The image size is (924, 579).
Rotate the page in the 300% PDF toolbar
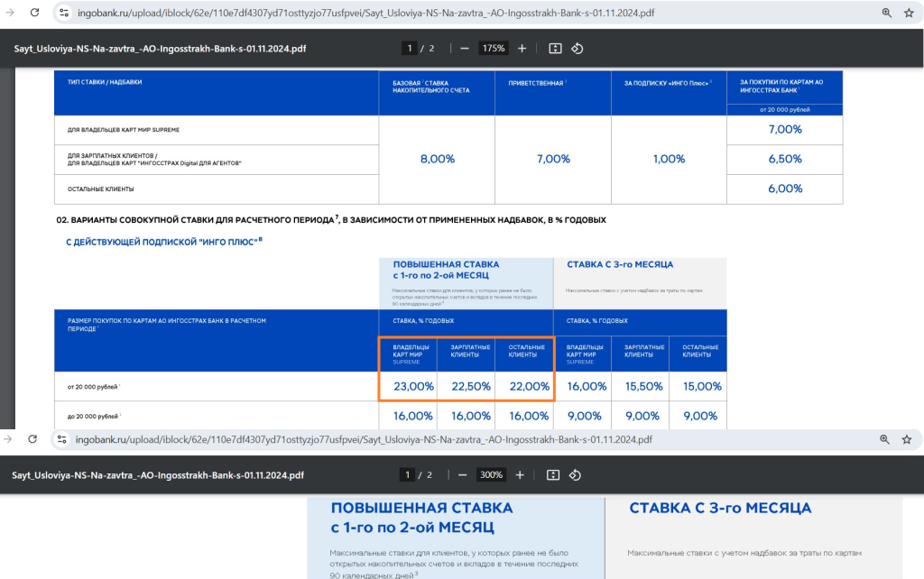point(576,474)
